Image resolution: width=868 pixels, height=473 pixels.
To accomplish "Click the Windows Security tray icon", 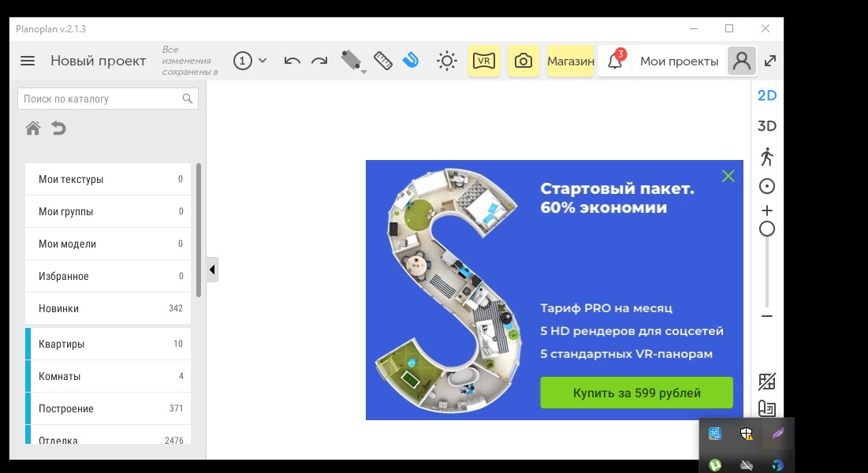I will click(747, 434).
